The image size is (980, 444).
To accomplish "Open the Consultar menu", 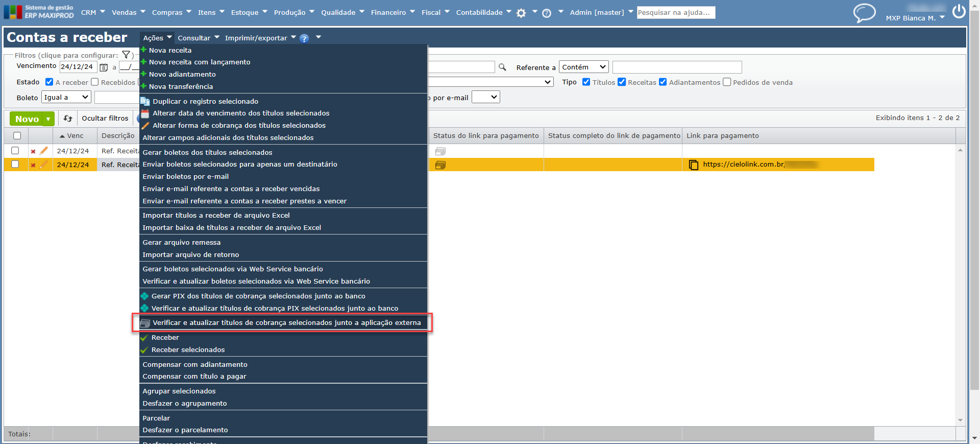I will (198, 38).
